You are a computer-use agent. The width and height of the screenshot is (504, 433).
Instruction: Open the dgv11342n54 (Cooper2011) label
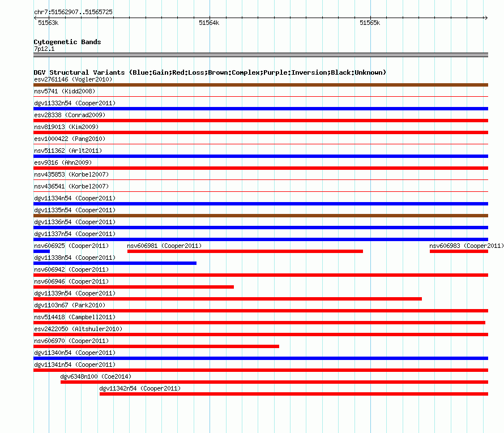(x=140, y=388)
